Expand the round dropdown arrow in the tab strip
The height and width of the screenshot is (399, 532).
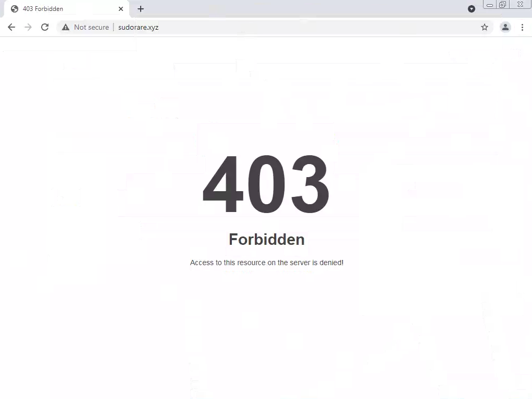coord(471,9)
